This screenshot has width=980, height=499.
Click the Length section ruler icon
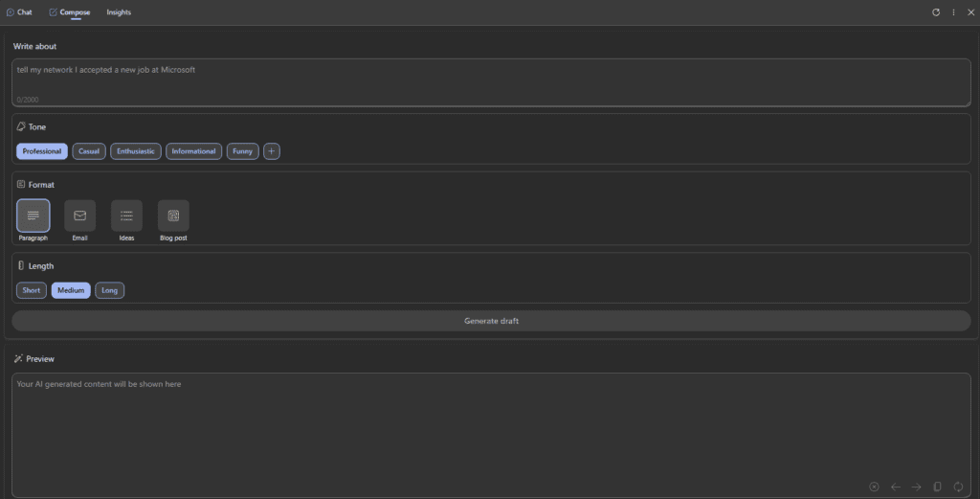point(21,265)
